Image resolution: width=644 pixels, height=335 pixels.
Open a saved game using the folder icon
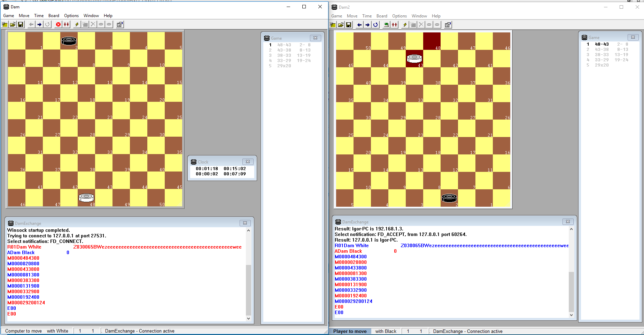[13, 24]
